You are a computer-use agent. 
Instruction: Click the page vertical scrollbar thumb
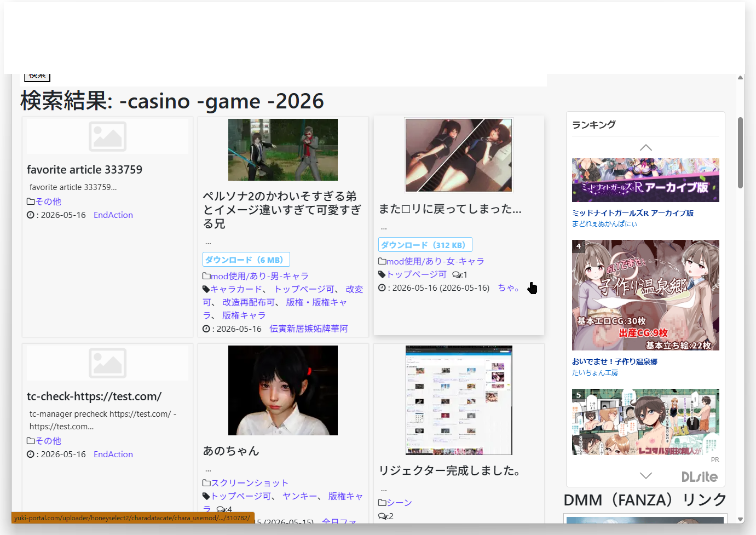point(741,153)
